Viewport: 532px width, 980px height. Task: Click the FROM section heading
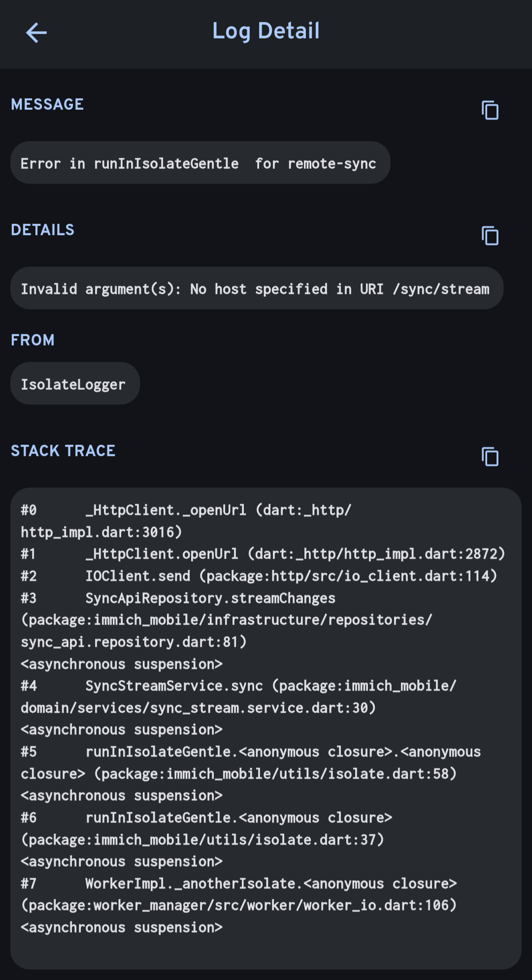point(33,340)
